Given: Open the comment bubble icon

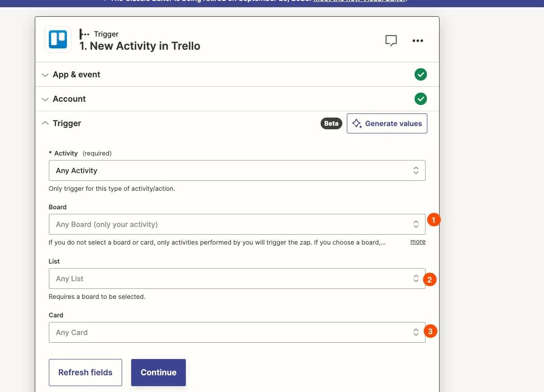Looking at the screenshot, I should pos(391,41).
